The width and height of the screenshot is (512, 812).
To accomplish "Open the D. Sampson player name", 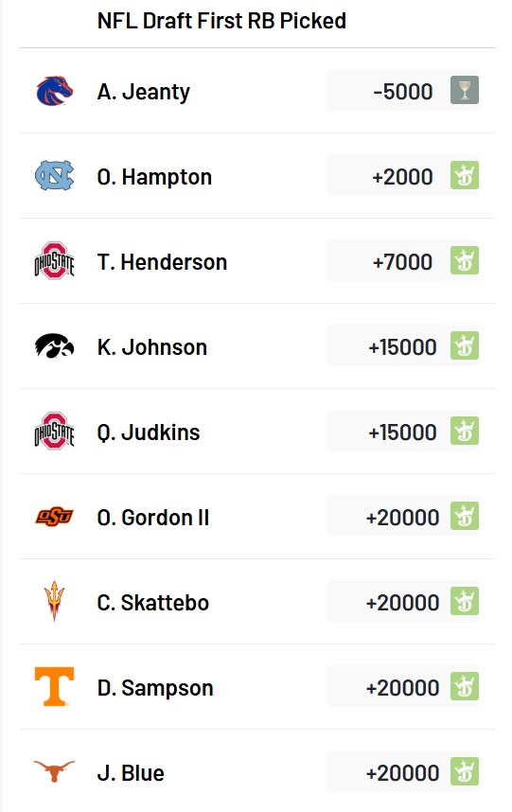I will [x=155, y=688].
